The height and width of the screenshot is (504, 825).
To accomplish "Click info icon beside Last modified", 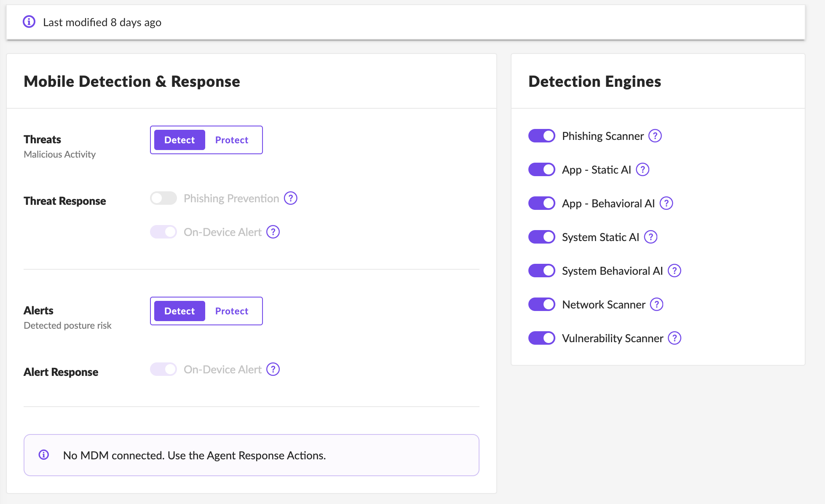I will (x=29, y=21).
